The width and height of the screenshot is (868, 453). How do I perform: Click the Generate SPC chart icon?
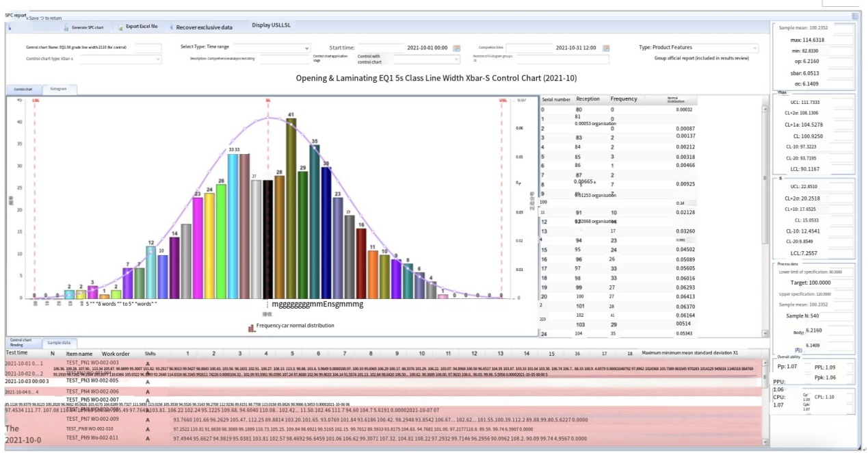click(x=66, y=27)
